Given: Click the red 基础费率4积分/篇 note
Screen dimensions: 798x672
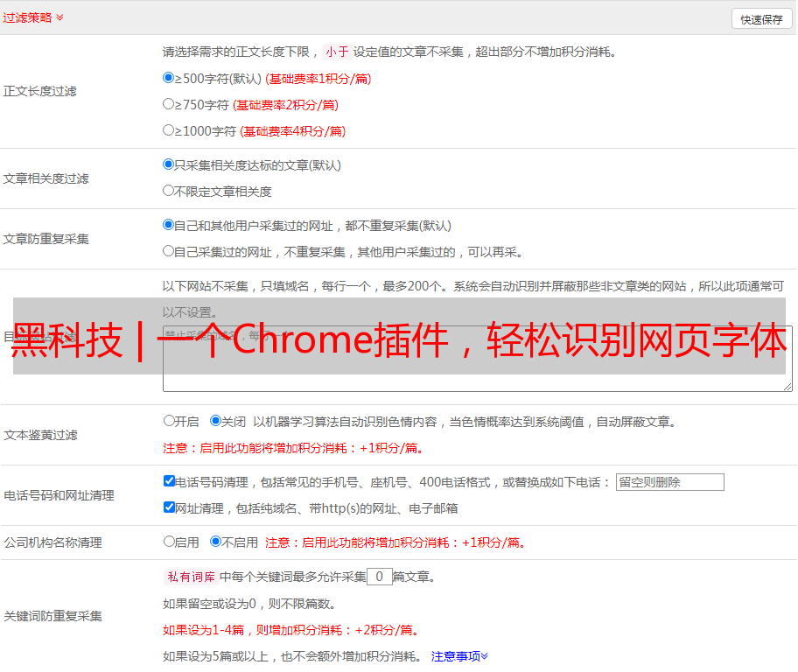Looking at the screenshot, I should [292, 131].
